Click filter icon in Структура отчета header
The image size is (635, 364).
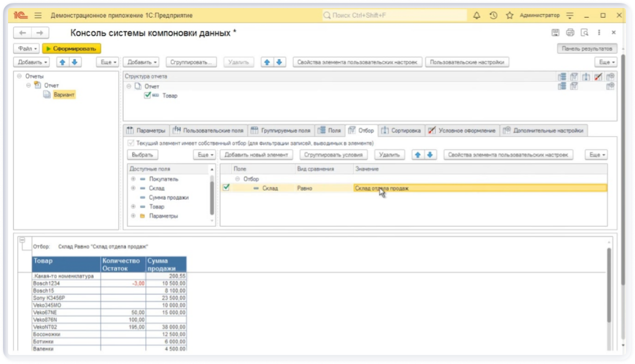pos(574,77)
